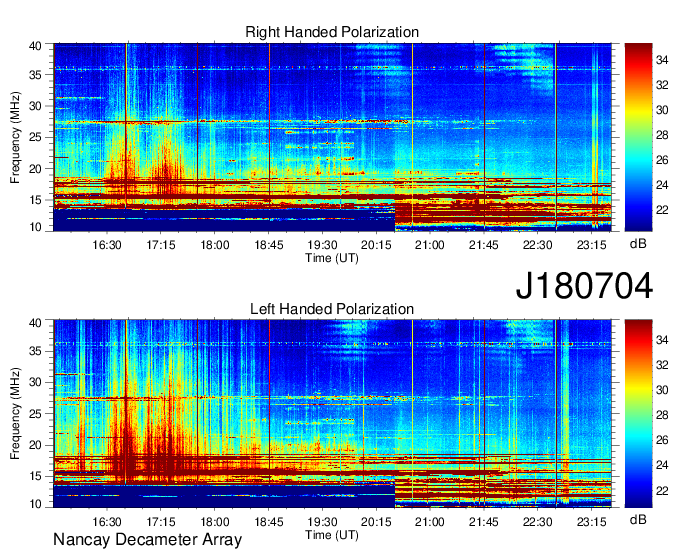Click the 18:45 time tick of Left Handed plot
This screenshot has width=680, height=552.
point(268,522)
